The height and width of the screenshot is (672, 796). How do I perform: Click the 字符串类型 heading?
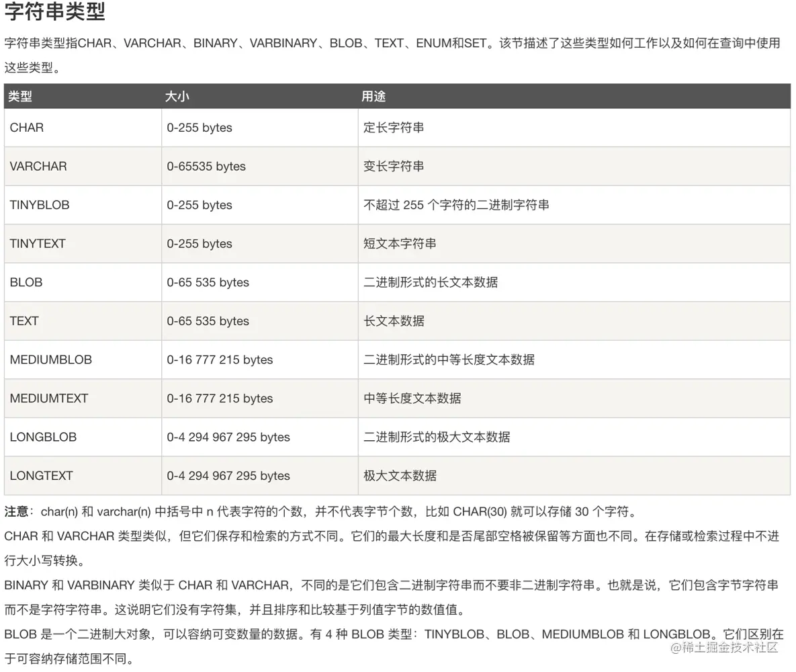tap(54, 11)
